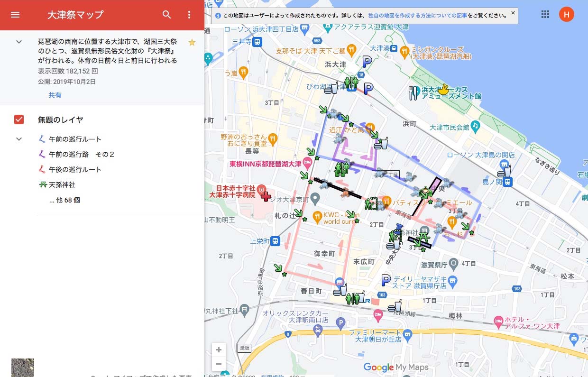588x377 pixels.
Task: Click the 滋賀県庁 grey location pin
Action: tap(453, 263)
